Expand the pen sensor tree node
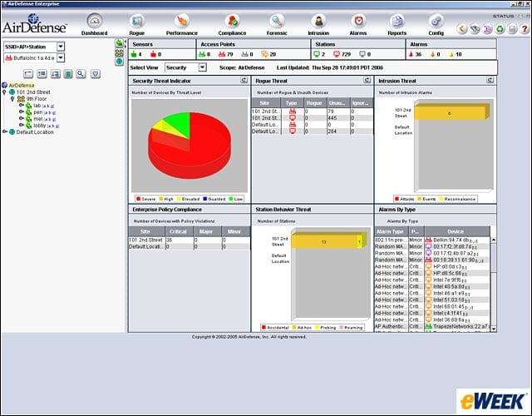The image size is (532, 416). [22, 111]
